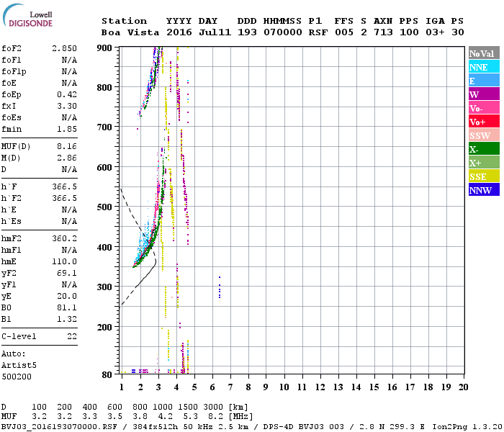Click the MUF 5.3 value for 1500 km
Image resolution: width=504 pixels, height=432 pixels.
click(x=191, y=417)
